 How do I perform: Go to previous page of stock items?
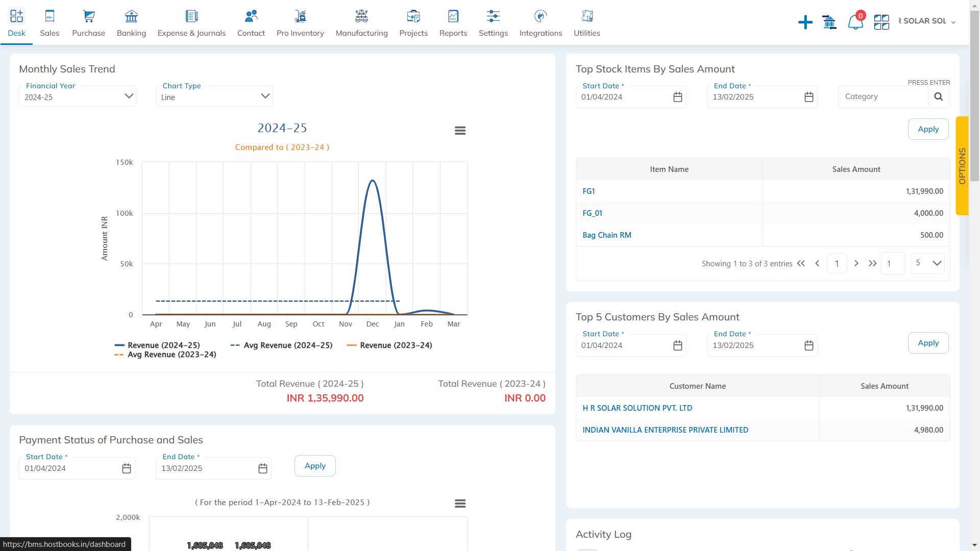click(817, 263)
